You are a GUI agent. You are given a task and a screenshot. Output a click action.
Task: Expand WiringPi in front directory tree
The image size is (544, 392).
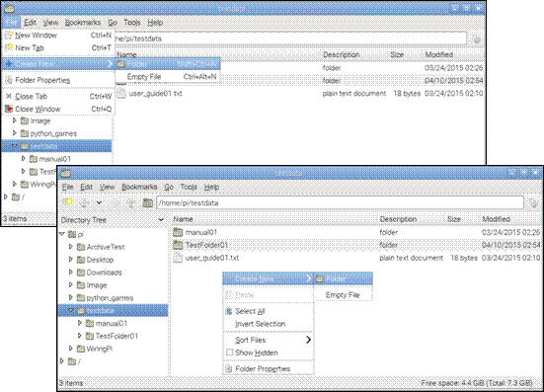[71, 349]
